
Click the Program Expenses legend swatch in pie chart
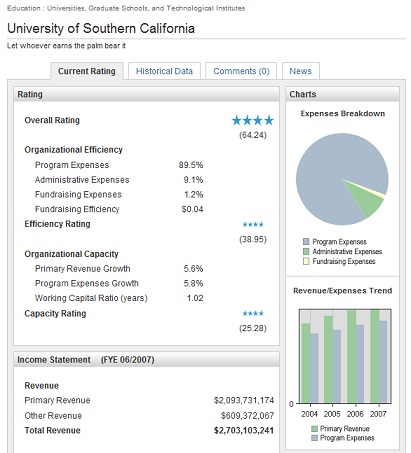pyautogui.click(x=306, y=242)
